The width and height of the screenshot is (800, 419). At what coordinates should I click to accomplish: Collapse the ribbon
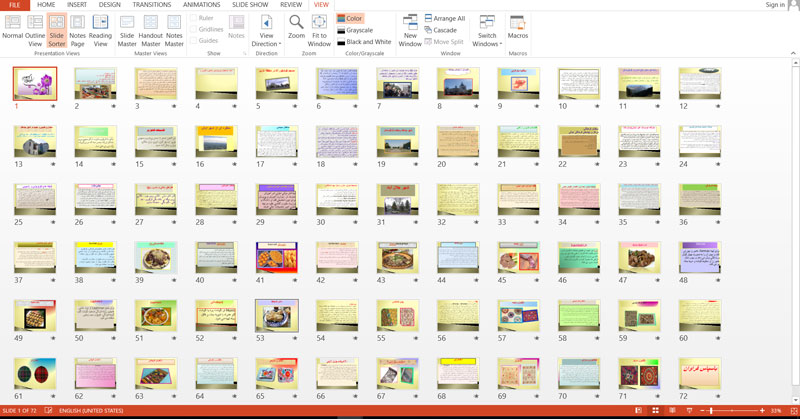coord(793,53)
